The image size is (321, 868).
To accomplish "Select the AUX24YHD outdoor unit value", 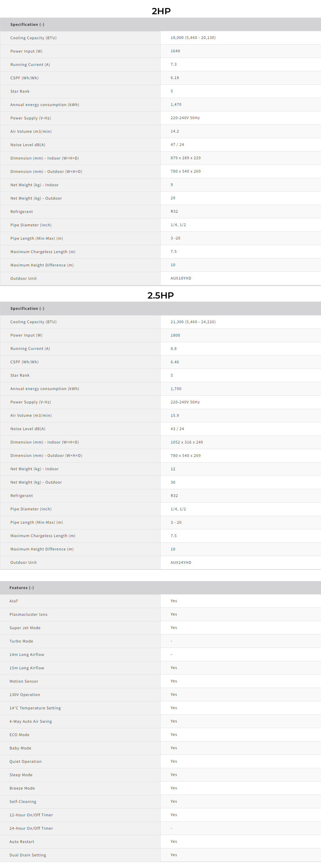I will [x=181, y=562].
